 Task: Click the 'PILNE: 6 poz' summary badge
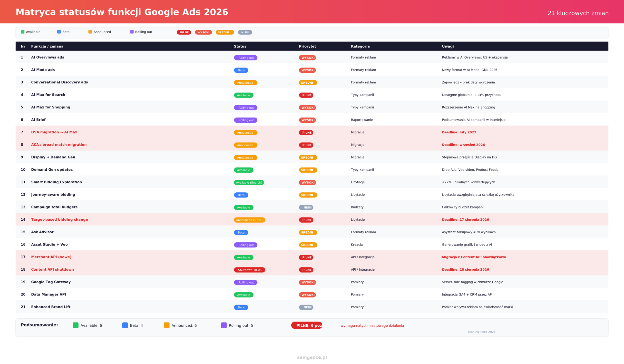point(307,325)
